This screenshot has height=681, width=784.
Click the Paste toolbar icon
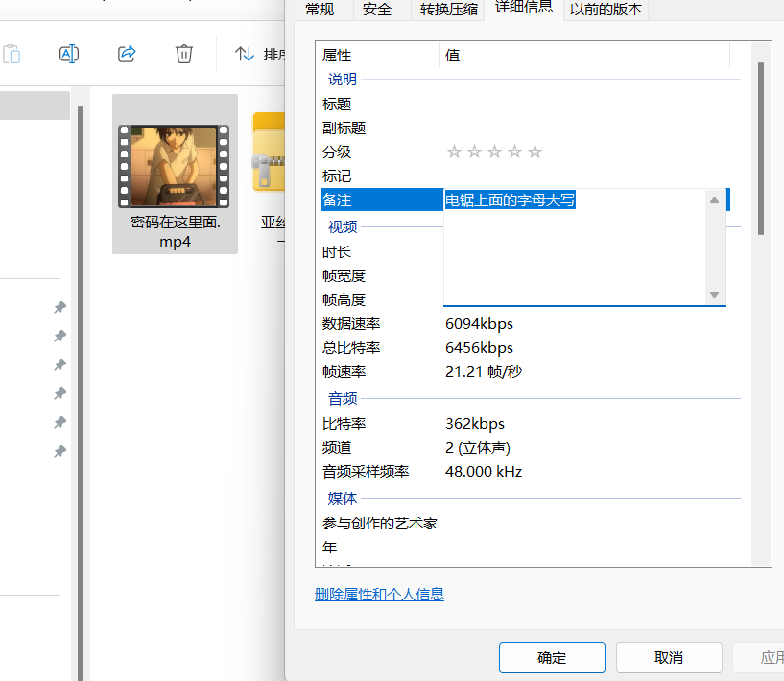(12, 54)
